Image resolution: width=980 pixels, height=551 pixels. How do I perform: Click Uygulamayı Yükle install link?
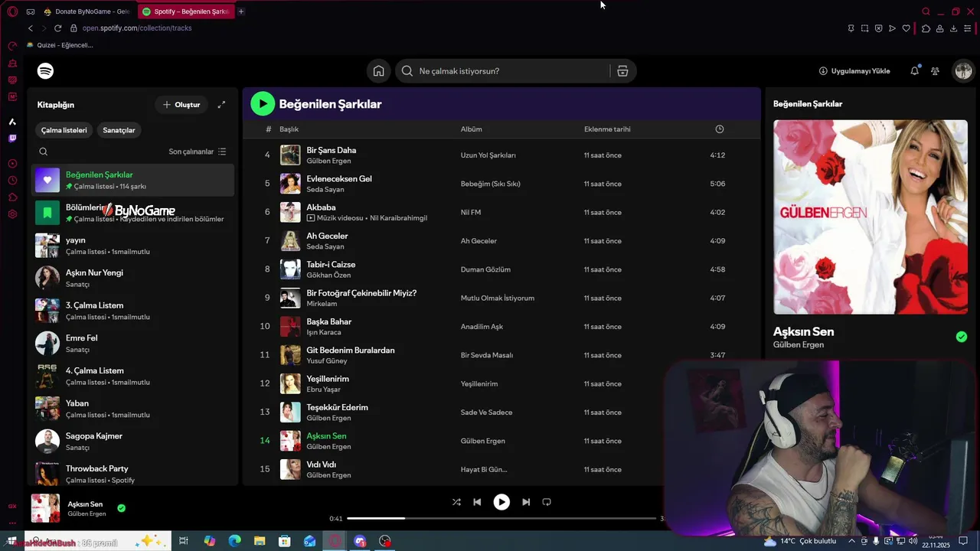click(x=854, y=71)
